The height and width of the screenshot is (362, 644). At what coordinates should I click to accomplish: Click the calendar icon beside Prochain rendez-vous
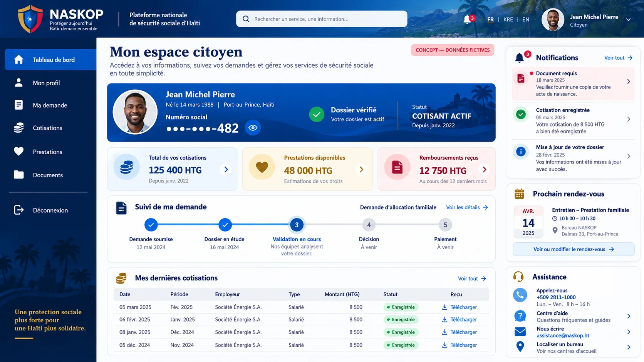(x=519, y=194)
